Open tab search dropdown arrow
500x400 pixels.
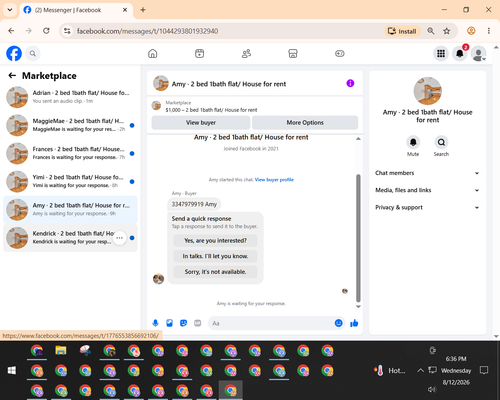click(10, 10)
